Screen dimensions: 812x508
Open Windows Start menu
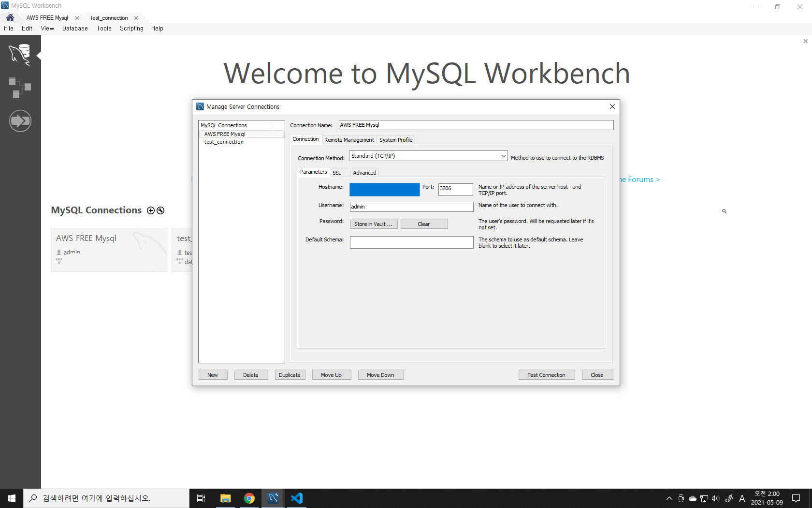pos(12,498)
